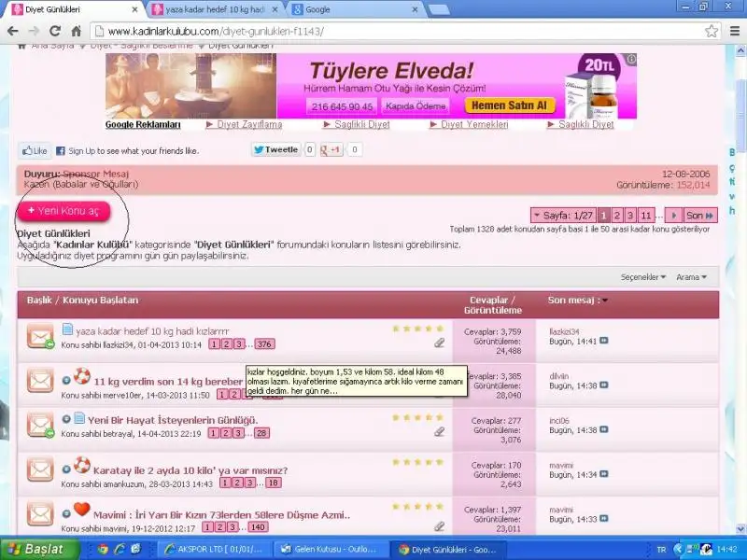The height and width of the screenshot is (560, 747).
Task: Go to page 3 in pagination
Action: pyautogui.click(x=629, y=216)
